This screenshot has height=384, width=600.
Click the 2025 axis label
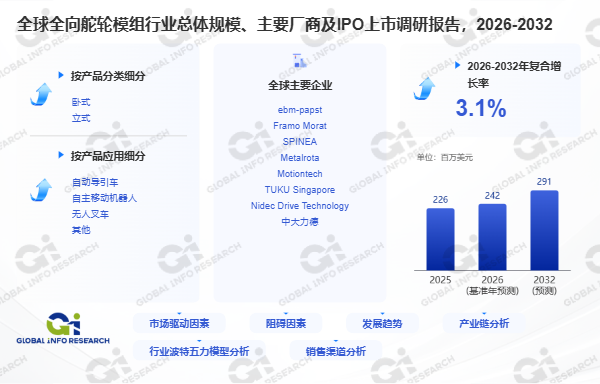[x=440, y=280]
